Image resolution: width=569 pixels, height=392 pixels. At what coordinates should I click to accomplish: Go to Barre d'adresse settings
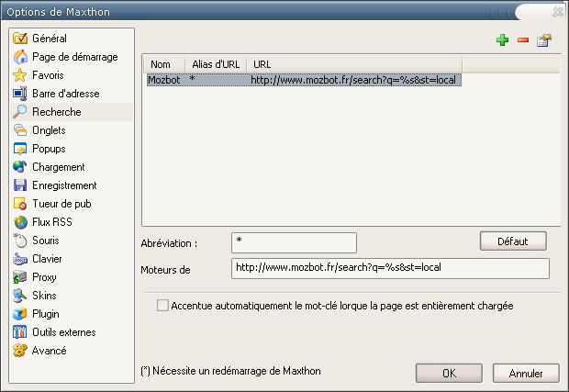(66, 94)
